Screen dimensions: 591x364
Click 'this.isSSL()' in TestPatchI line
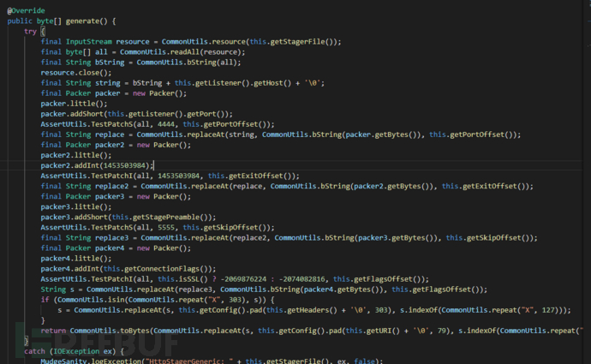182,279
